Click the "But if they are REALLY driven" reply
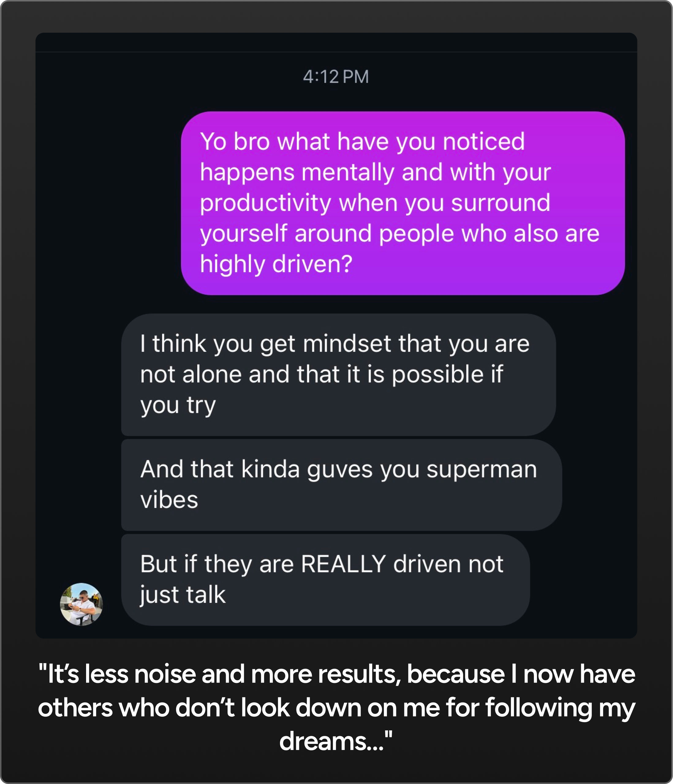Screen dimensions: 673x784 [x=325, y=579]
